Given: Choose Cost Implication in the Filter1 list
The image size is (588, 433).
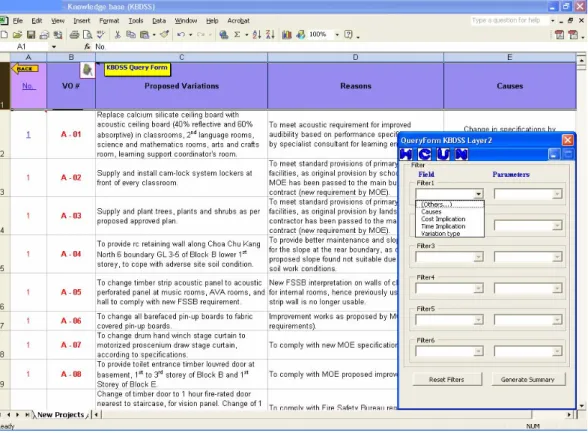Looking at the screenshot, I should [450, 219].
